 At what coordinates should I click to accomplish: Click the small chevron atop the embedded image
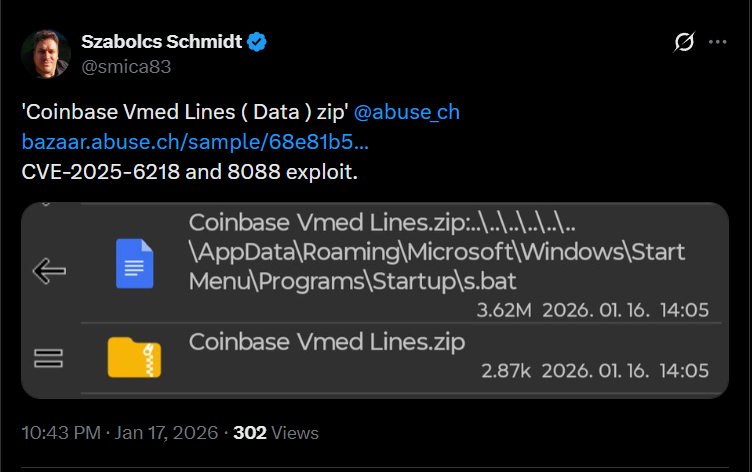[46, 206]
